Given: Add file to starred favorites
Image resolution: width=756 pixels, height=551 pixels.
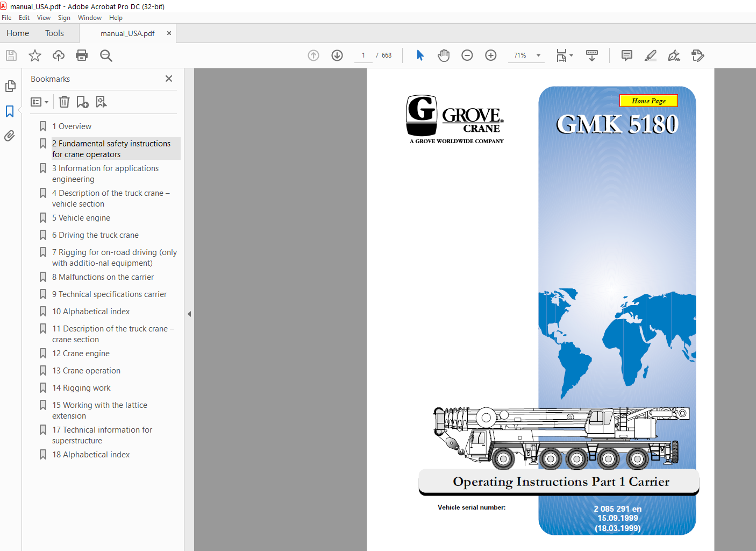Looking at the screenshot, I should (35, 55).
